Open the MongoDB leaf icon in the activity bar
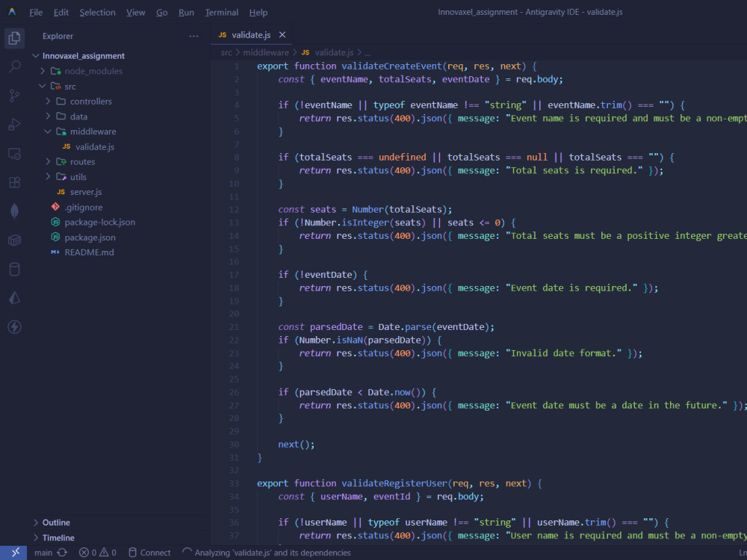This screenshot has width=747, height=560. click(14, 211)
